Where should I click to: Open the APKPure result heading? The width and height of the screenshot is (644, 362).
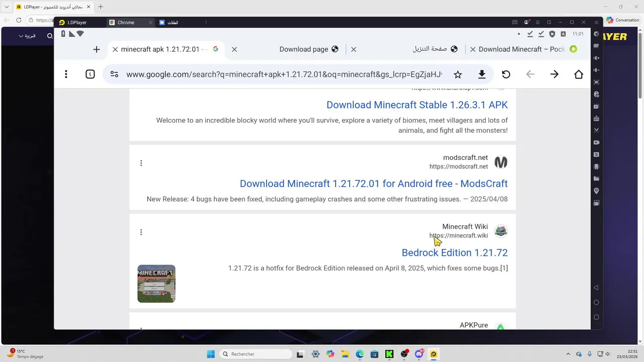pyautogui.click(x=473, y=325)
